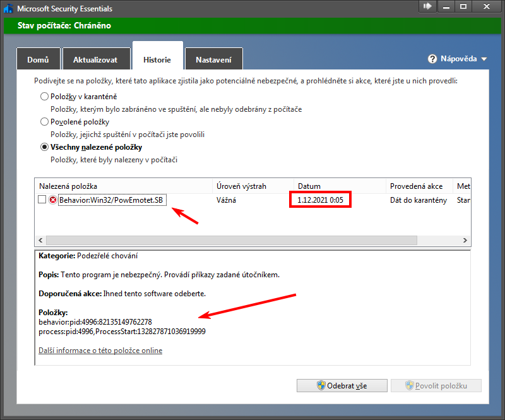Expand the Nápověda dropdown arrow

[484, 59]
